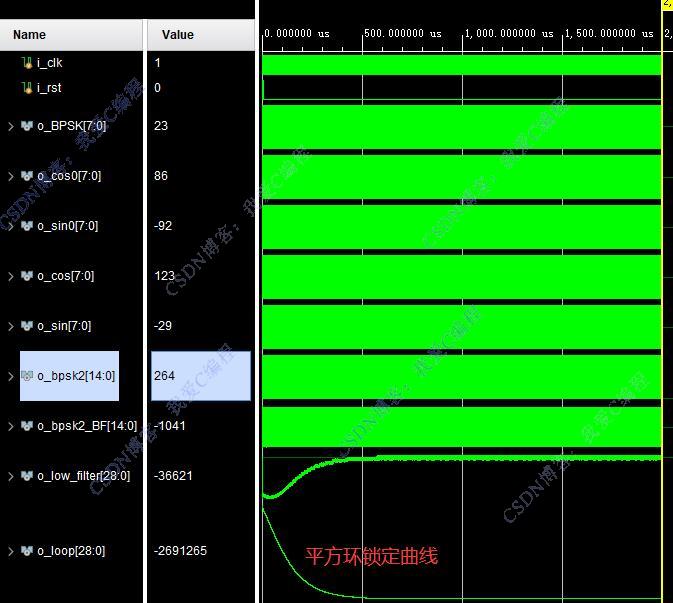Viewport: 673px width, 603px height.
Task: Click the o_sin[7:0] bus icon
Action: [x=27, y=326]
